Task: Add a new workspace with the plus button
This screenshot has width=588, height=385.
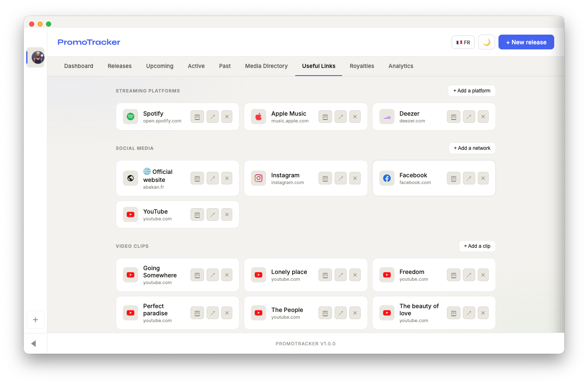Action: [x=35, y=320]
